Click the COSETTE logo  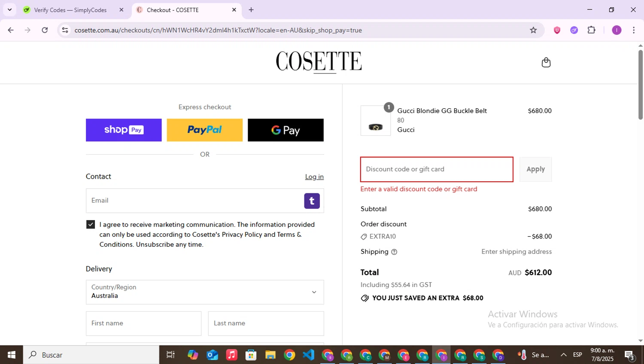319,61
